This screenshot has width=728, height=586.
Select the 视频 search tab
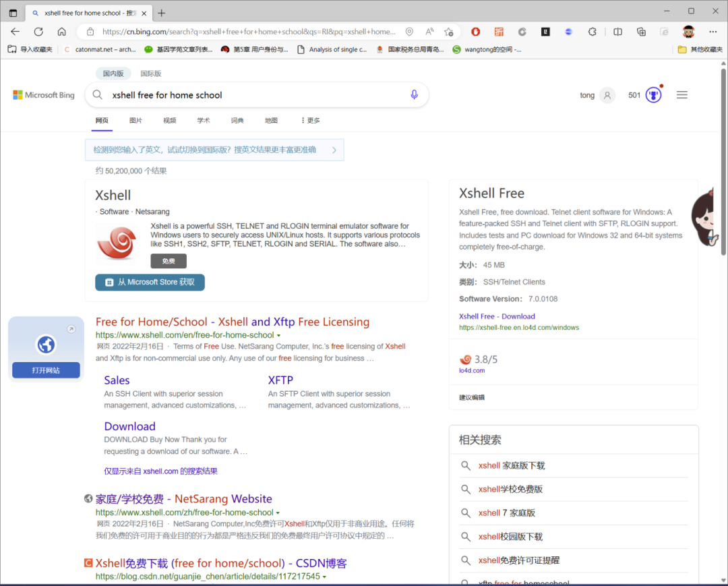(169, 120)
